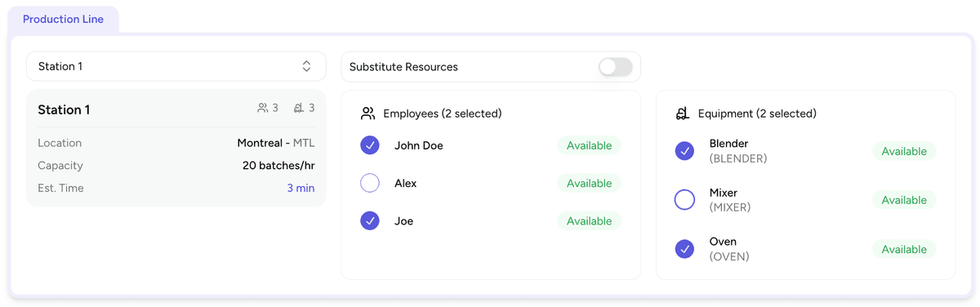The image size is (980, 307).
Task: Switch to the Production Line tab
Action: click(63, 20)
